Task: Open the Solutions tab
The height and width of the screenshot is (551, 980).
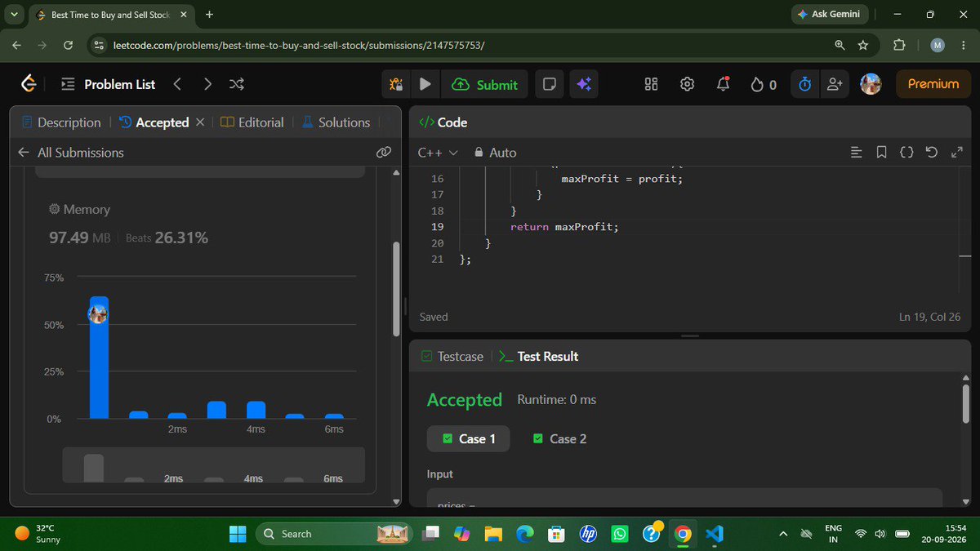Action: (x=336, y=122)
